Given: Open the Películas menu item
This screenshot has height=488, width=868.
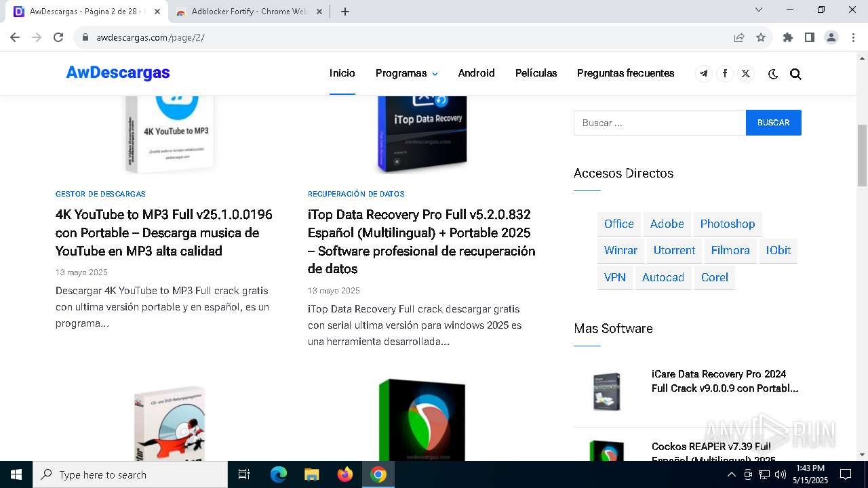Looking at the screenshot, I should coord(536,73).
